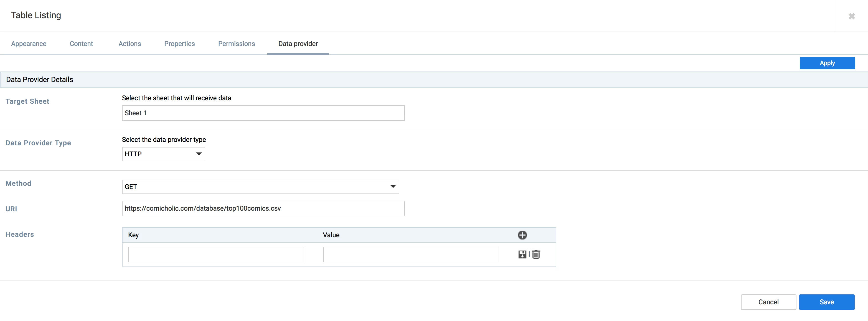This screenshot has width=868, height=321.
Task: Close the Table Listing dialog
Action: click(851, 16)
